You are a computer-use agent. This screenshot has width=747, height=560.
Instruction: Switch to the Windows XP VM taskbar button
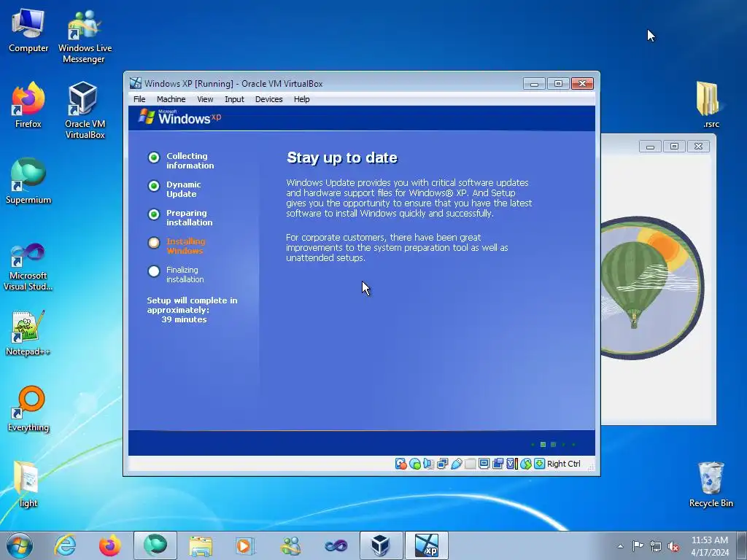[426, 545]
